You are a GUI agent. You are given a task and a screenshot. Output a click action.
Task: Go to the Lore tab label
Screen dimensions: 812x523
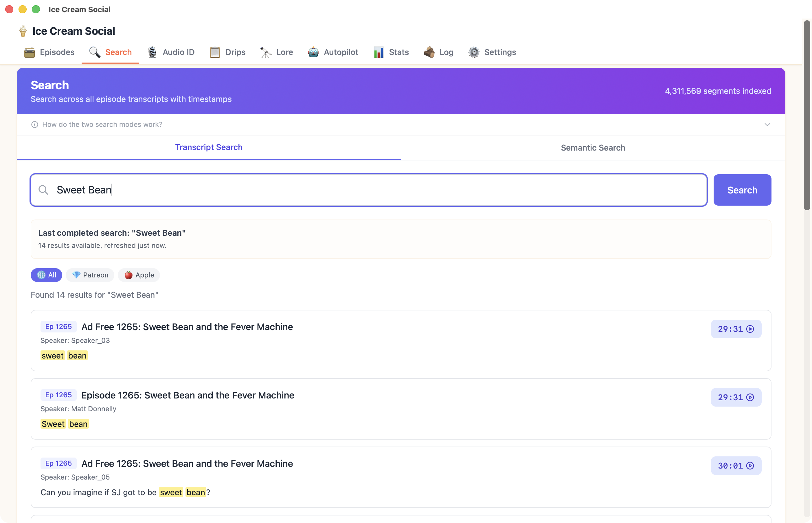(284, 52)
